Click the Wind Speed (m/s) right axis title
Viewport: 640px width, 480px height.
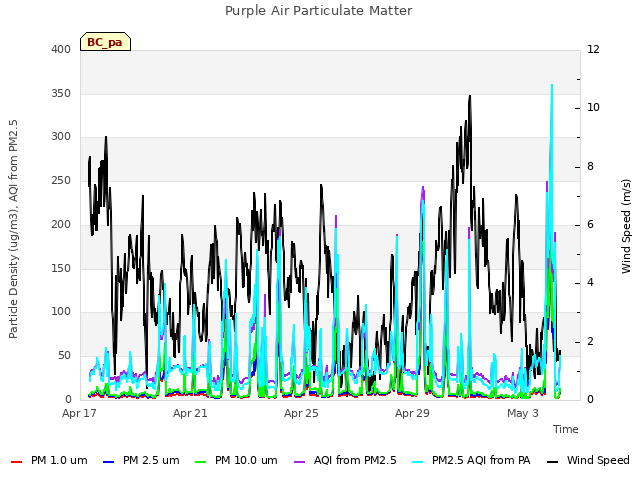pos(626,226)
